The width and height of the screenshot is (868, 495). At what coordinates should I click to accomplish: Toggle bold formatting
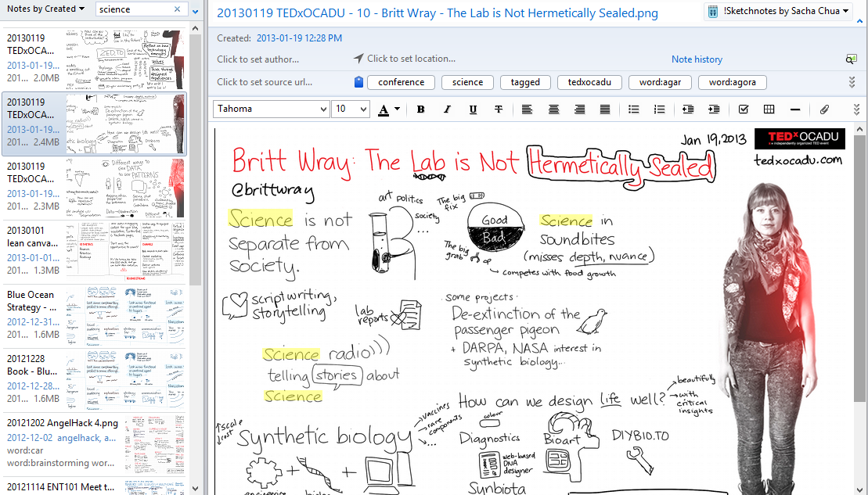pyautogui.click(x=421, y=109)
